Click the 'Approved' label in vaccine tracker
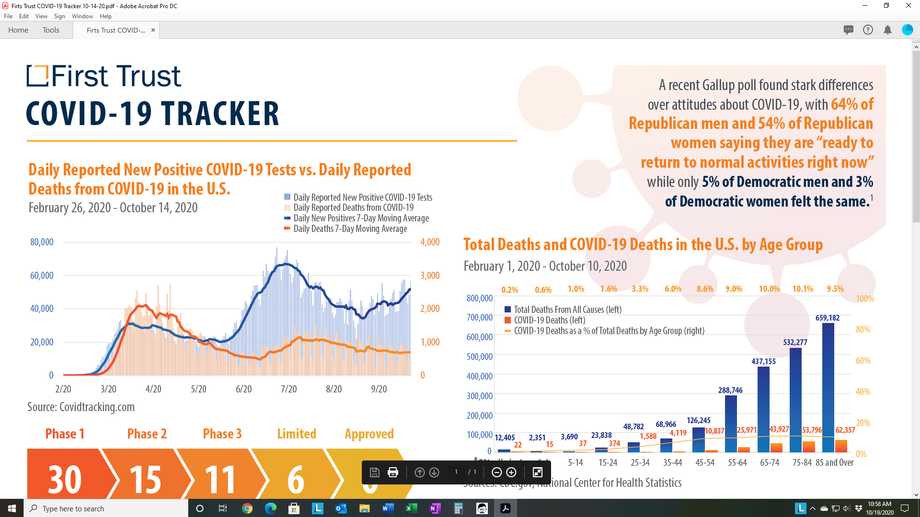Image resolution: width=920 pixels, height=517 pixels. [369, 434]
